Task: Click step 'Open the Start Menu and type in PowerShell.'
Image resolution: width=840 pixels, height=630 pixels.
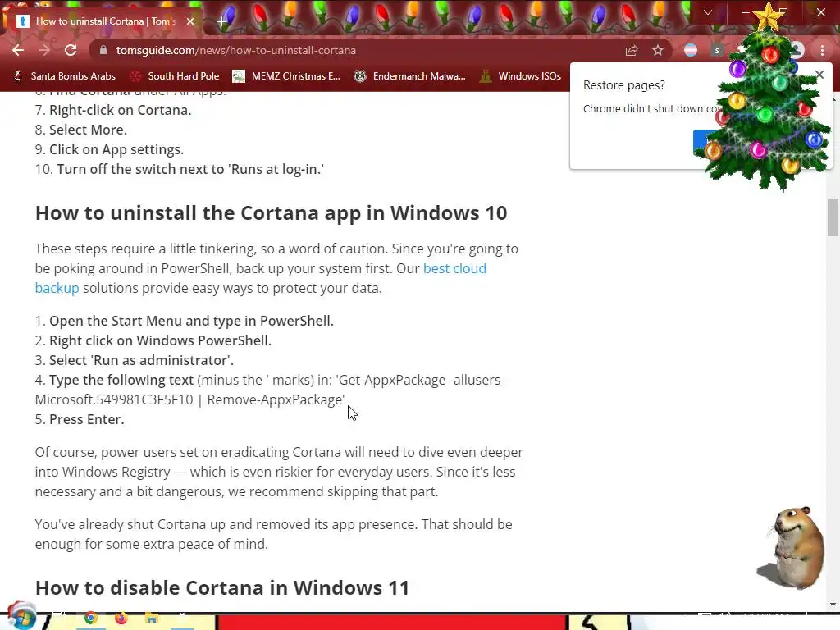Action: [x=191, y=321]
